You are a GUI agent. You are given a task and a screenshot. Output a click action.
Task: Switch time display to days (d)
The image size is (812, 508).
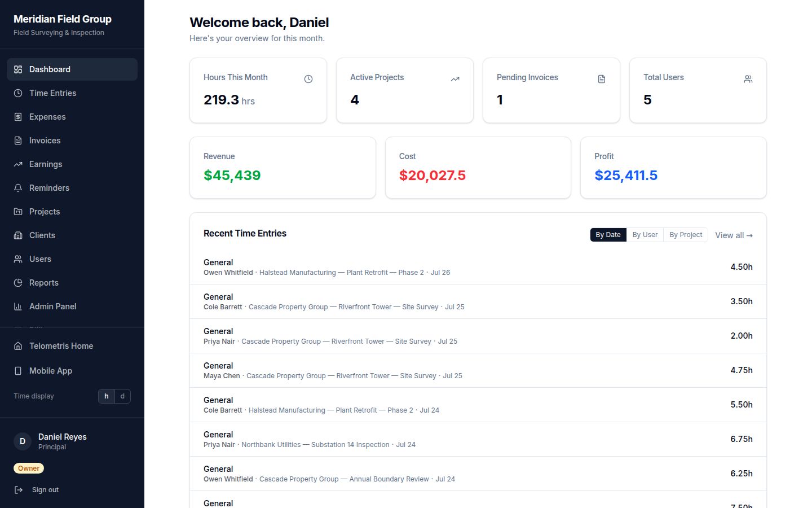pyautogui.click(x=122, y=396)
